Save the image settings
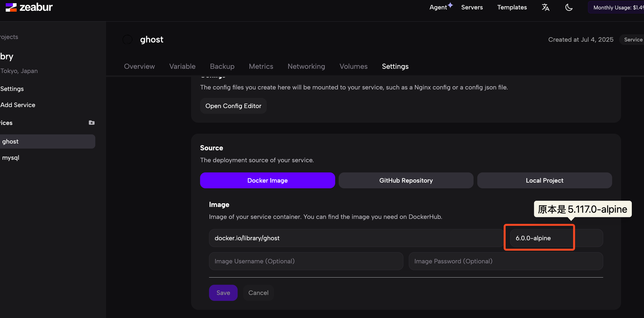 point(223,293)
